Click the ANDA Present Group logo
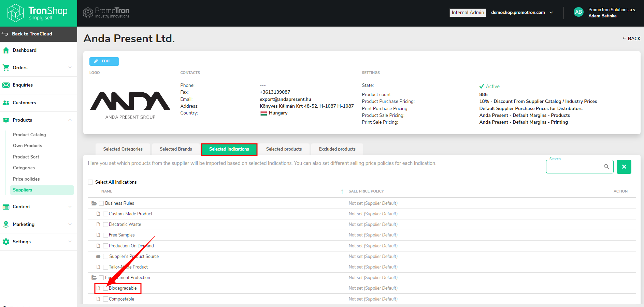This screenshot has height=307, width=644. point(130,105)
